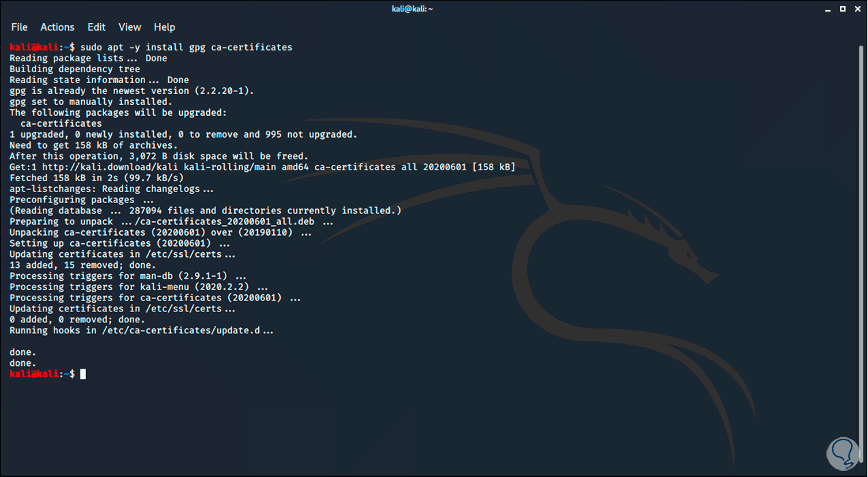Click the 'apt-listchanges: Reading changelogs...' line
Screen dimensions: 868x477
tap(112, 189)
